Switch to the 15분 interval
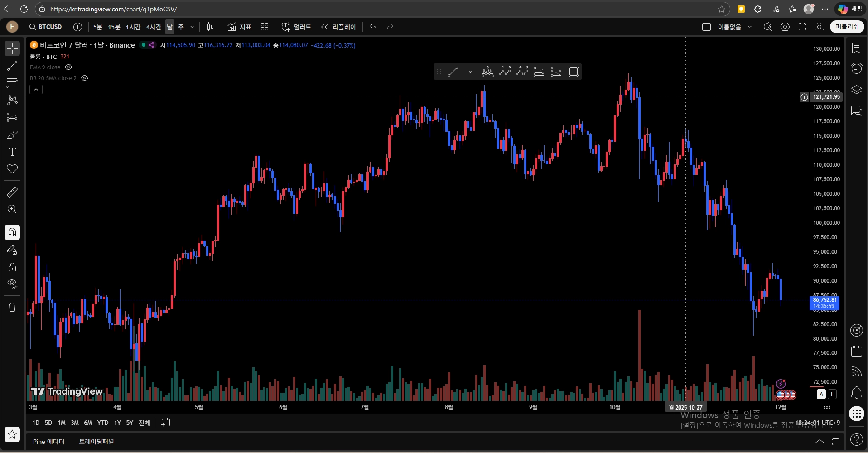This screenshot has width=868, height=453. (x=114, y=27)
